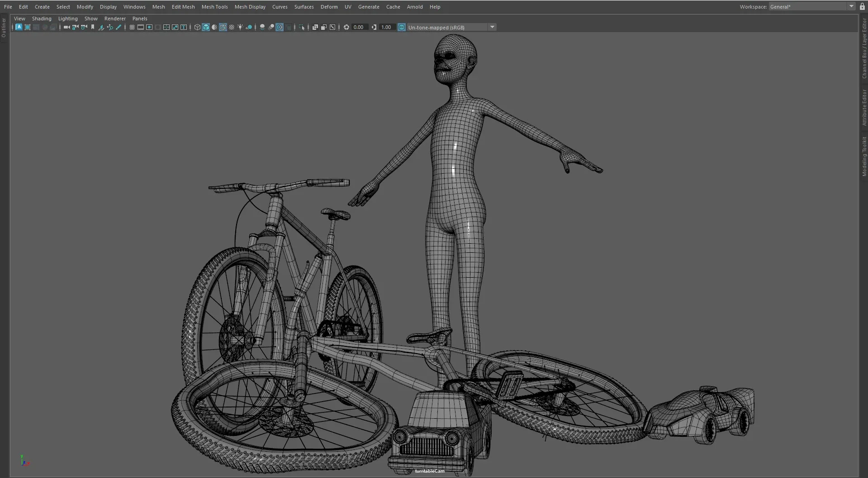
Task: Toggle wireframe on shaded icon
Action: pos(223,27)
